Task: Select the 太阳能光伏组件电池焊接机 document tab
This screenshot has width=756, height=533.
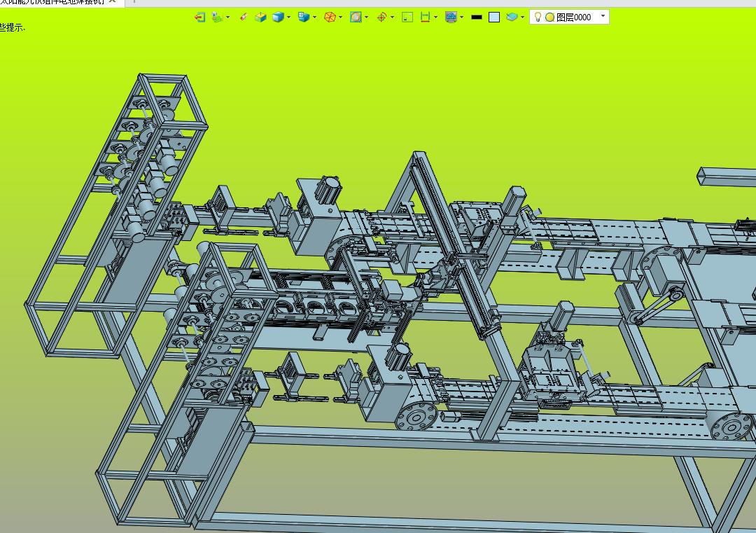Action: tap(52, 2)
